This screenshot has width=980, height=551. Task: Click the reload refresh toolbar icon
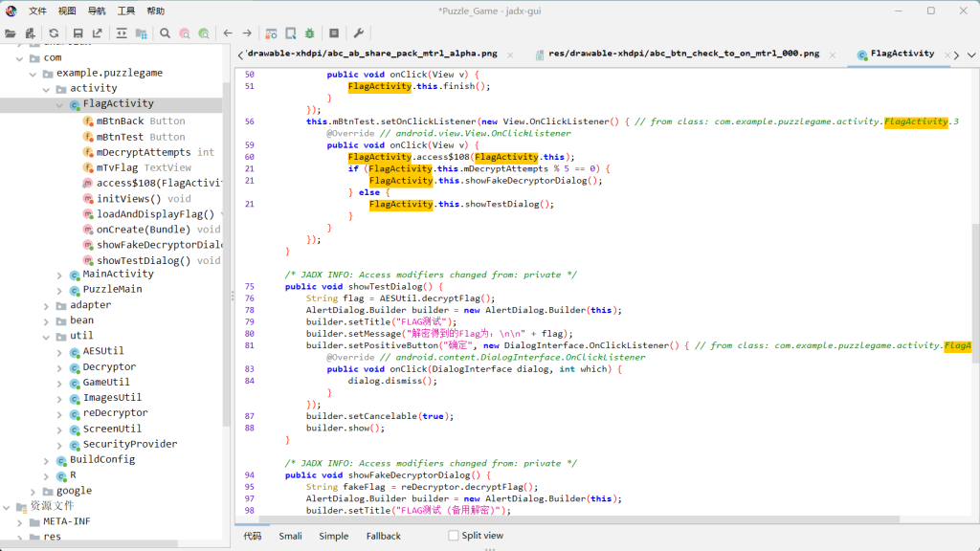click(x=54, y=33)
